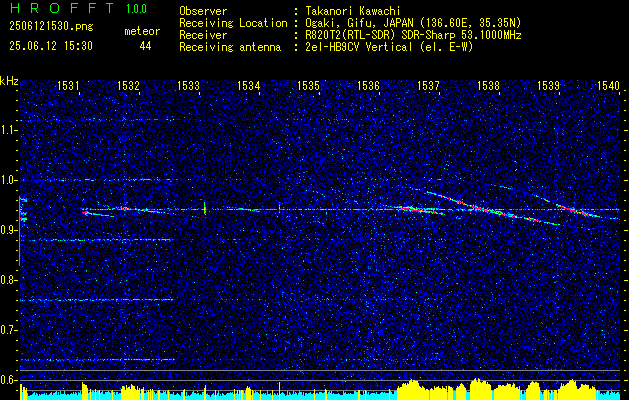
Task: Click the 1539 time axis marker
Action: [548, 85]
